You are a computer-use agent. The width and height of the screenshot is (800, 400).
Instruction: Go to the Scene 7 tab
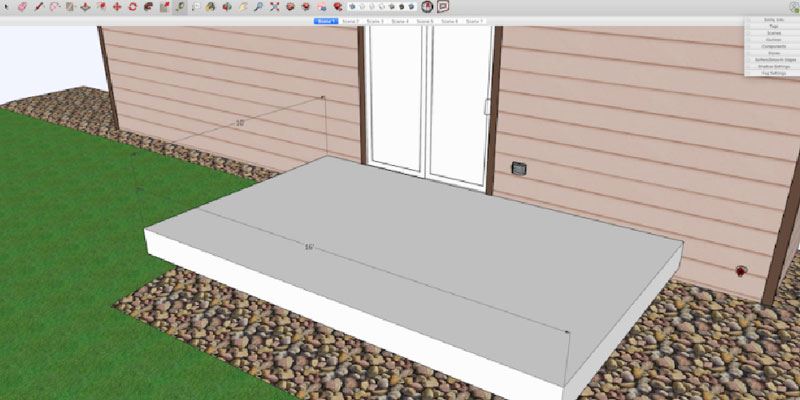(475, 21)
